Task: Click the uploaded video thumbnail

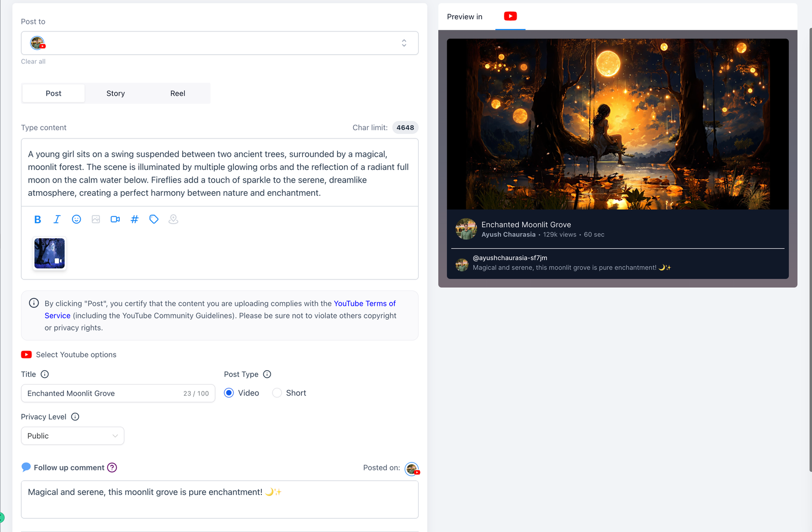Action: pyautogui.click(x=49, y=253)
